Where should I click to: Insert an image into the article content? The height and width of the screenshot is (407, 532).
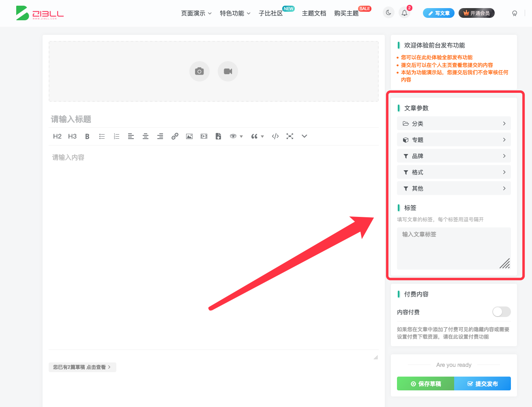(189, 136)
